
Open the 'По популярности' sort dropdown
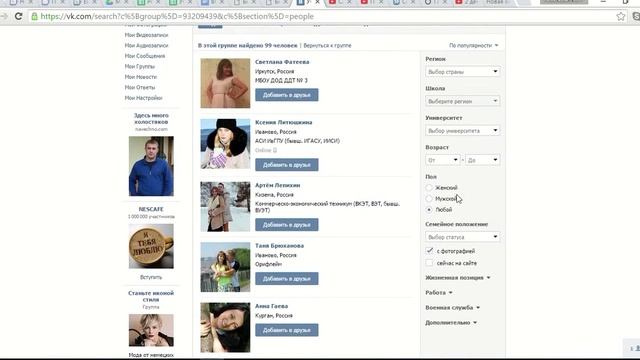point(473,45)
